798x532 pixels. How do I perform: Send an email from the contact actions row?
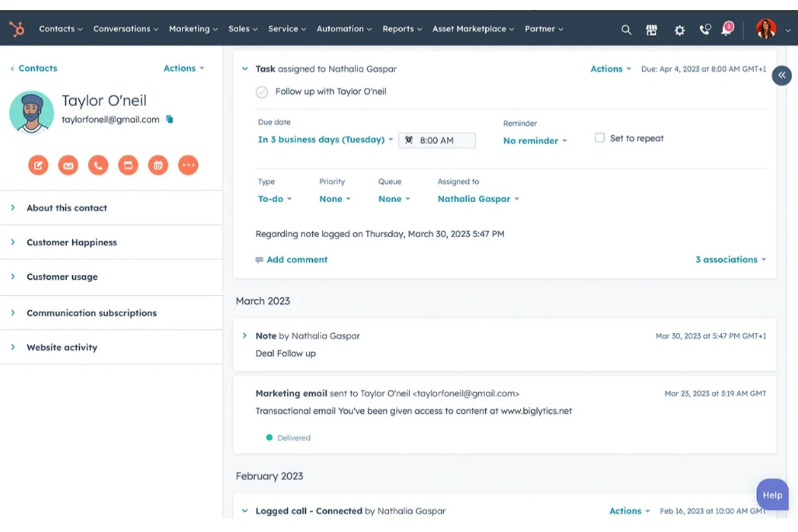[x=68, y=165]
